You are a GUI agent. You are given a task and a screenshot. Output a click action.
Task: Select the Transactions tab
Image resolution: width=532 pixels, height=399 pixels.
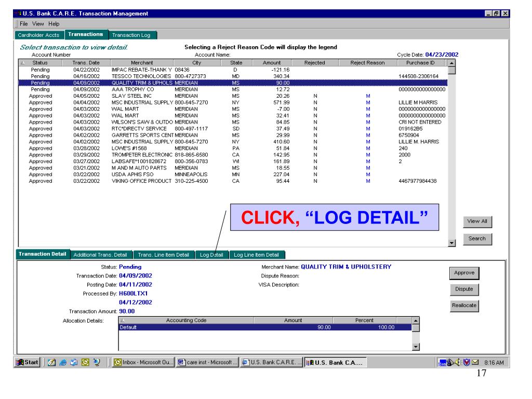86,34
